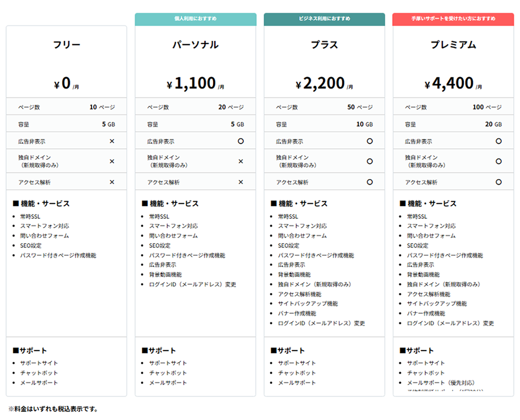520x420 pixels.
Task: Click the アクセス解析 row label in プラス plan
Action: [292, 182]
